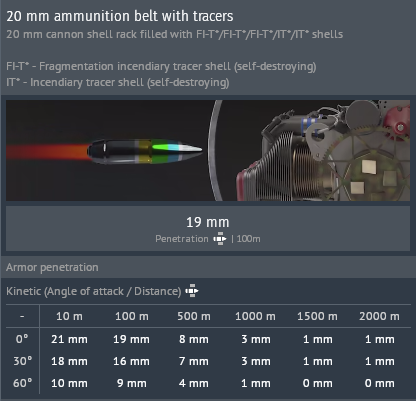The height and width of the screenshot is (401, 416).
Task: Click the title '20 mm ammunition belt with tracers'
Action: coord(120,16)
